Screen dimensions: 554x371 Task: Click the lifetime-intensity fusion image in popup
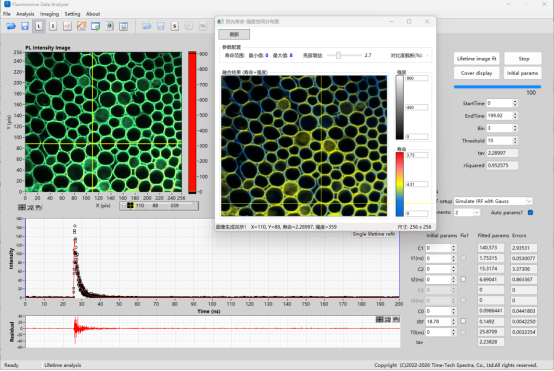(304, 146)
